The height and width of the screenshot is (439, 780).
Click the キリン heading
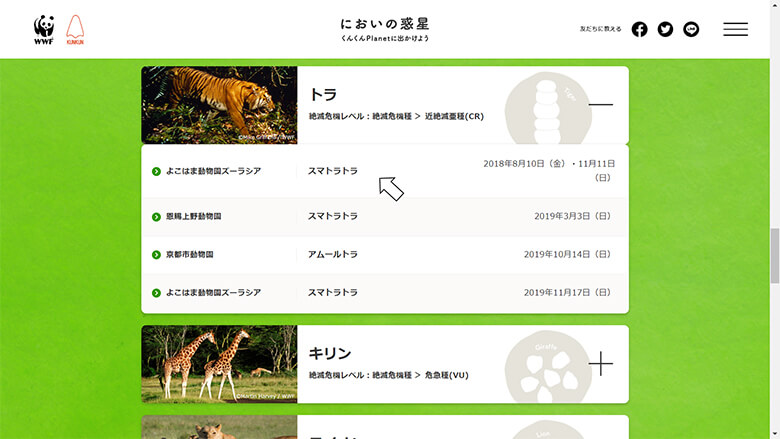point(330,353)
